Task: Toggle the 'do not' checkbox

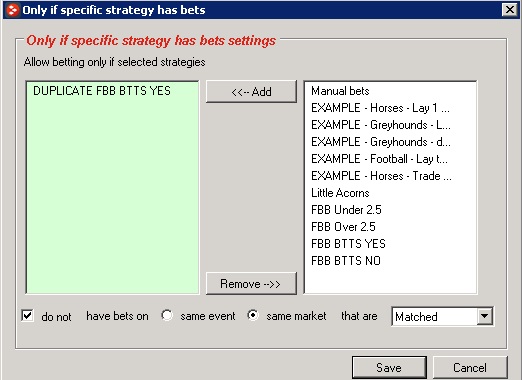Action: [27, 315]
